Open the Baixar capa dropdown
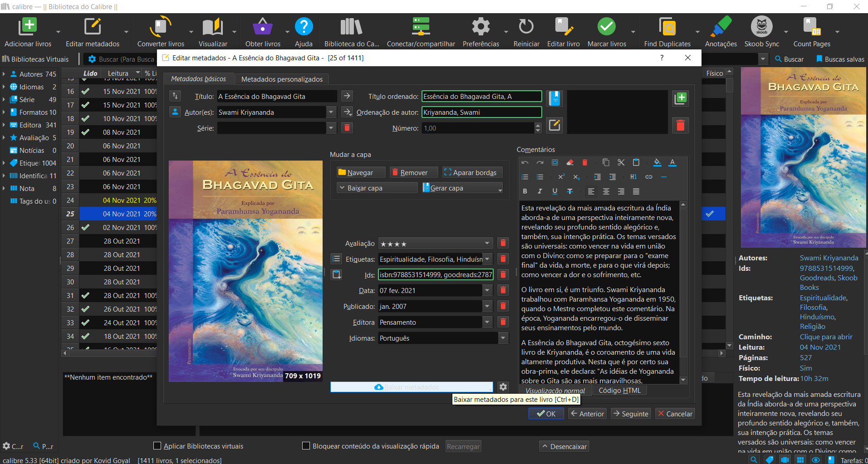The height and width of the screenshot is (464, 868). tap(377, 188)
